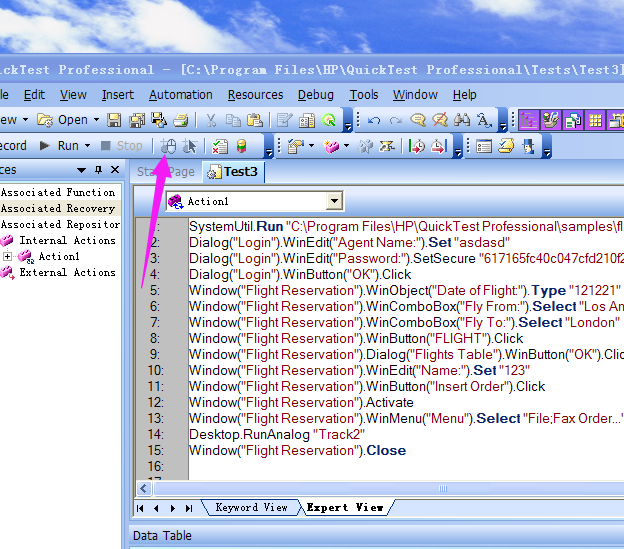Viewport: 624px width, 549px height.
Task: Click the Copy icon in the toolbar
Action: click(233, 120)
